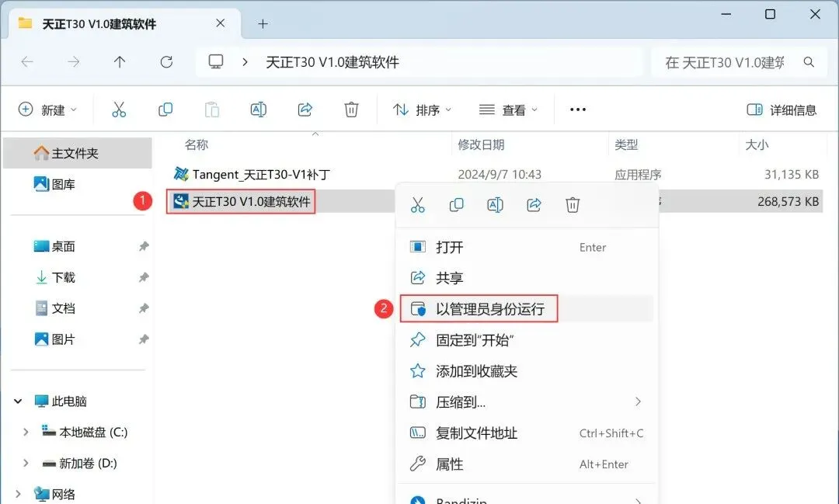Choose 属性 in the context menu
This screenshot has width=839, height=504.
point(527,464)
